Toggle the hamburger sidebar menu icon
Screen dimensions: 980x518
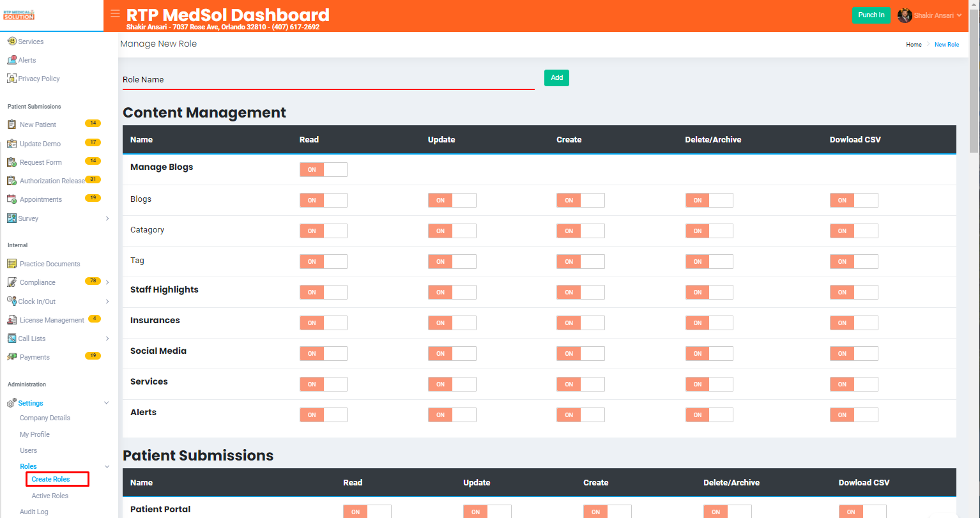point(115,13)
